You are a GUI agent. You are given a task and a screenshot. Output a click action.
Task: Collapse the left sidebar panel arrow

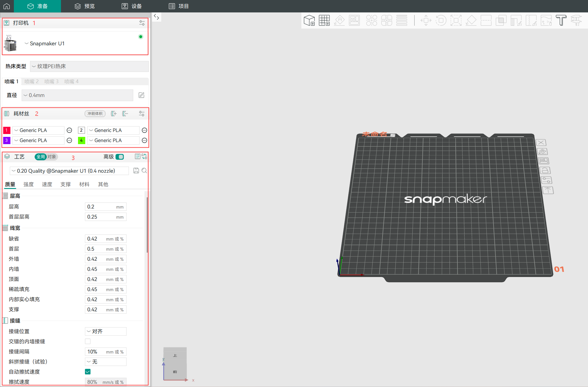tap(156, 17)
